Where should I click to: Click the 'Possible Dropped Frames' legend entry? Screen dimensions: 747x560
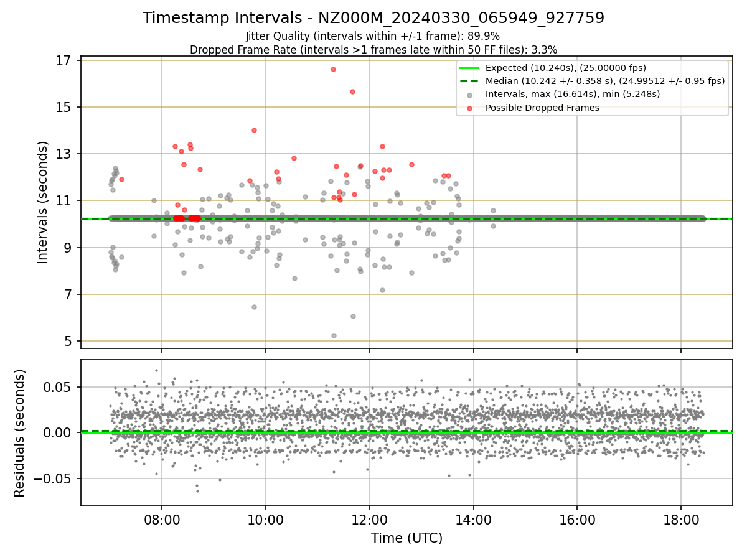[x=542, y=108]
